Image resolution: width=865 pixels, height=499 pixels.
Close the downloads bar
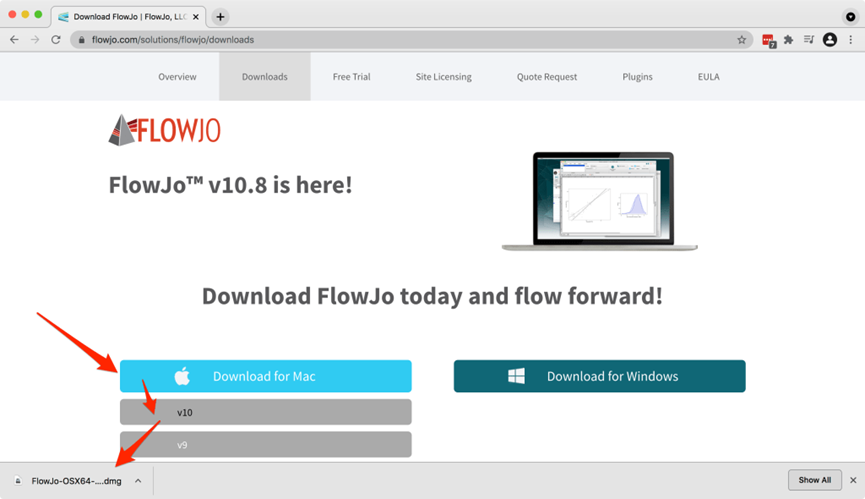853,480
